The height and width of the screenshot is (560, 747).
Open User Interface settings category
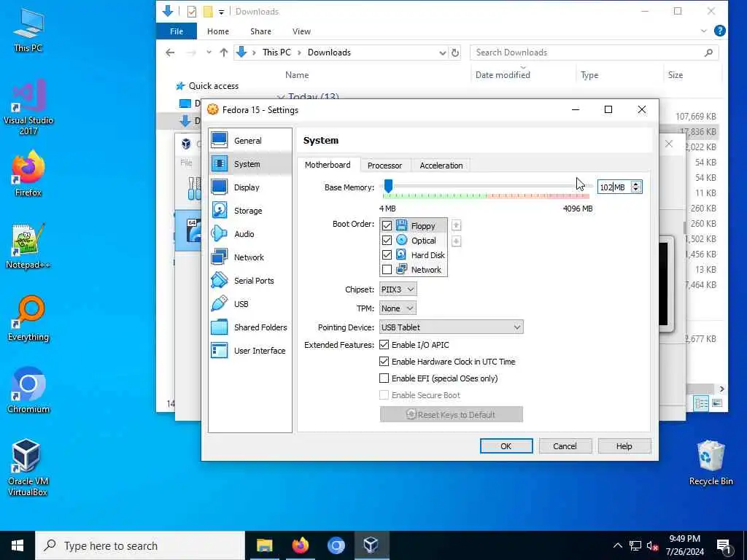tap(250, 351)
